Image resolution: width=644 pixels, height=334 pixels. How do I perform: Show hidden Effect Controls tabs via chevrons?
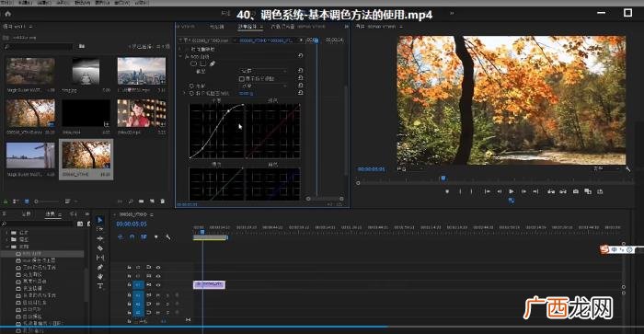click(346, 27)
